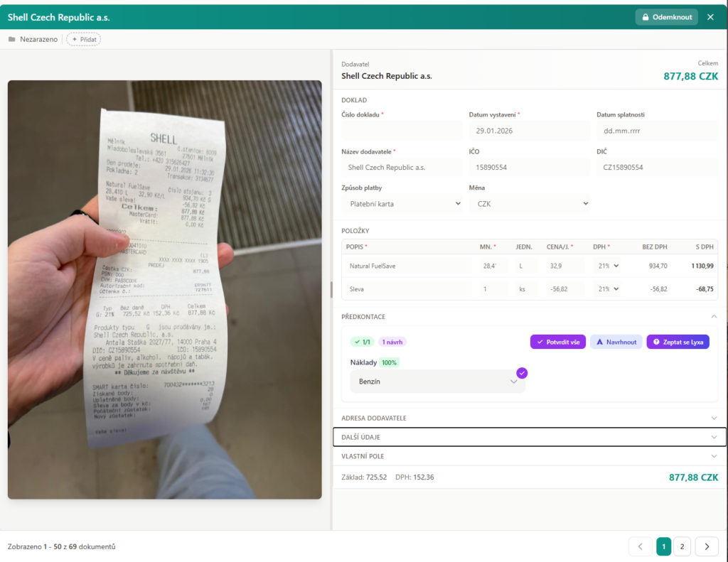Collapse the Předkontace section
This screenshot has height=562, width=728.
714,316
